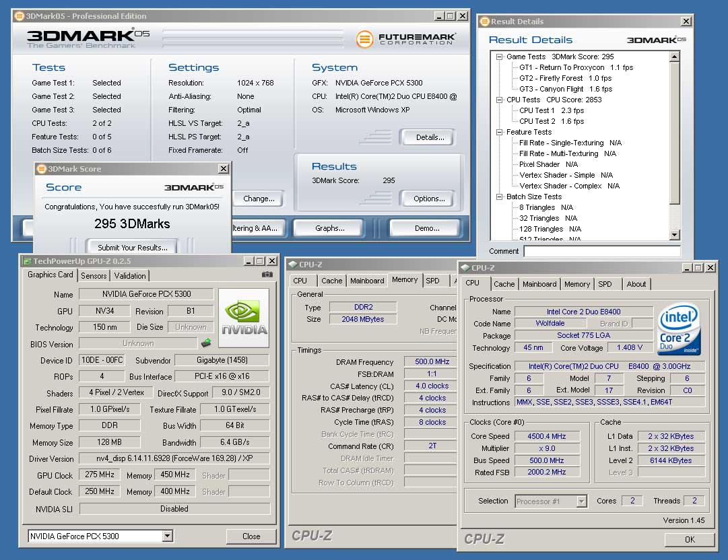Open SPD tab in front CPU-Z window
The height and width of the screenshot is (560, 728).
click(x=605, y=284)
